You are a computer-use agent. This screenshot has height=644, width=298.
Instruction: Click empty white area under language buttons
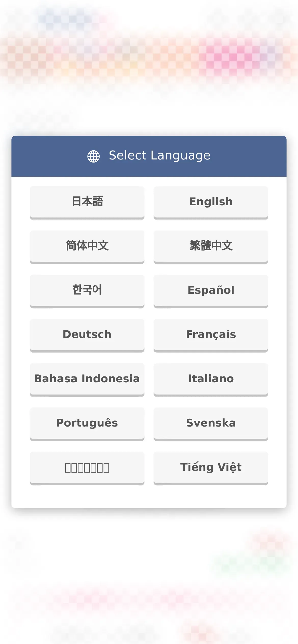[x=149, y=496]
